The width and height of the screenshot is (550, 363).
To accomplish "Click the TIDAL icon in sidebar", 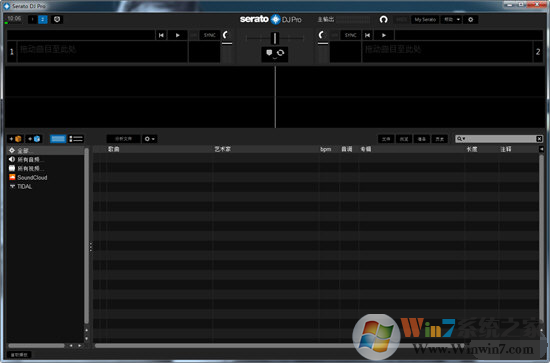I will pos(12,187).
